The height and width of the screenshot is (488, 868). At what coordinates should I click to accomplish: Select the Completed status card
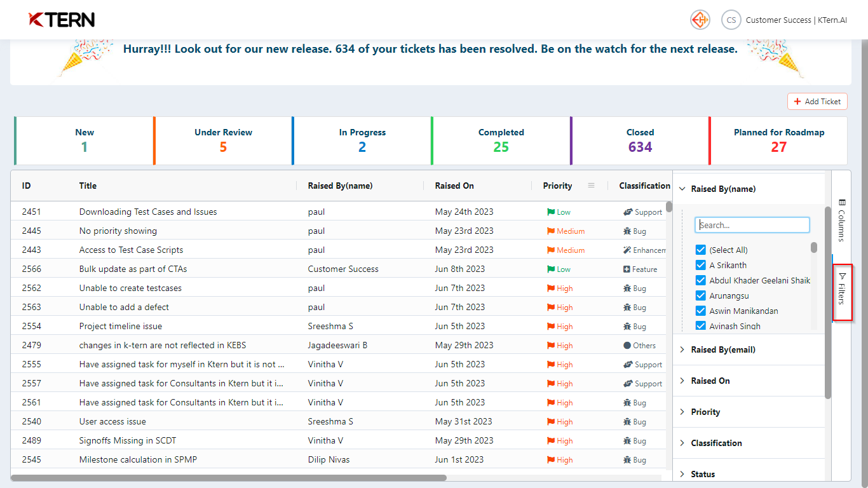click(x=501, y=140)
